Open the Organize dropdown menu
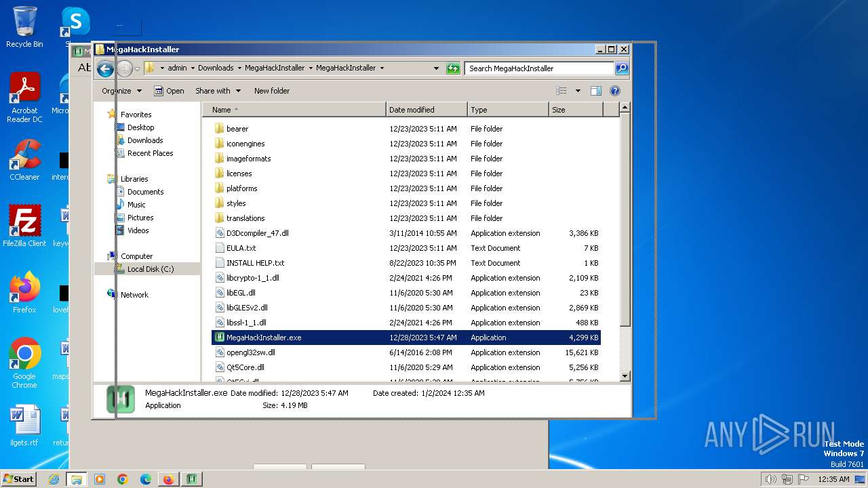 (x=122, y=91)
